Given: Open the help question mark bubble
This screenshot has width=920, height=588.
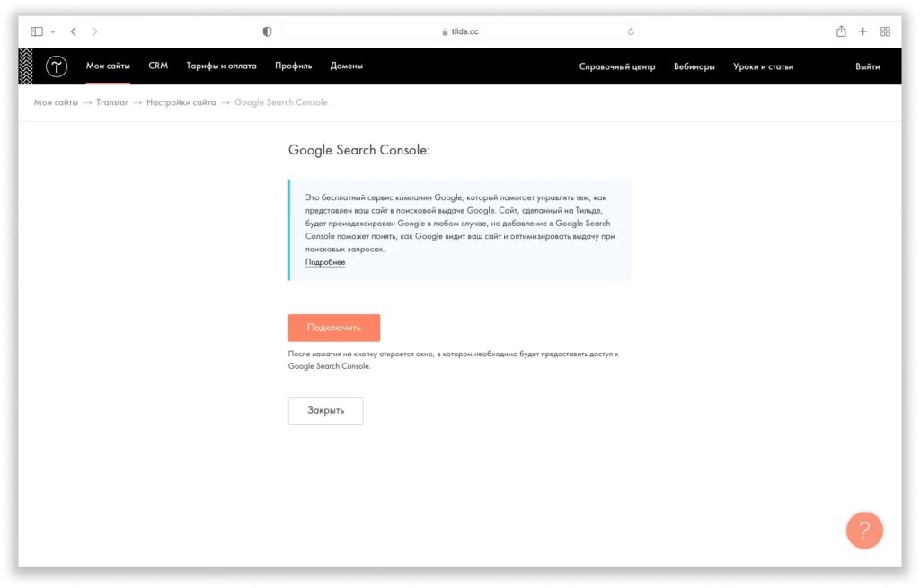Looking at the screenshot, I should (x=864, y=530).
